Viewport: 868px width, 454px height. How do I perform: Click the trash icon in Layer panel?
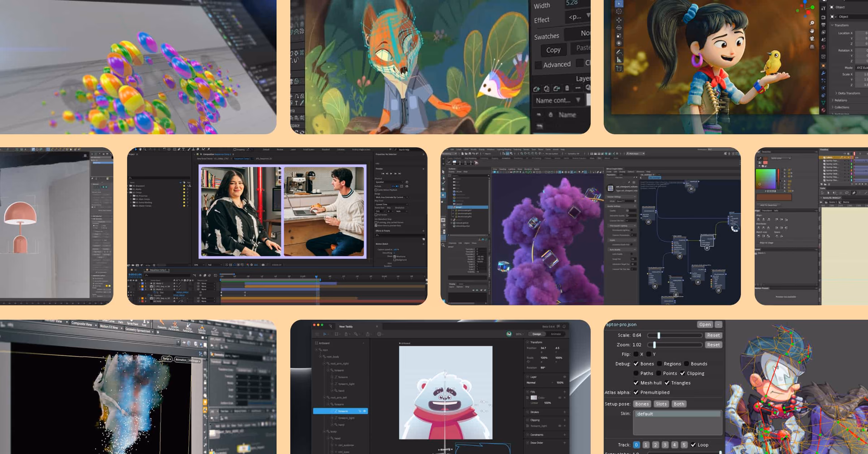[567, 88]
